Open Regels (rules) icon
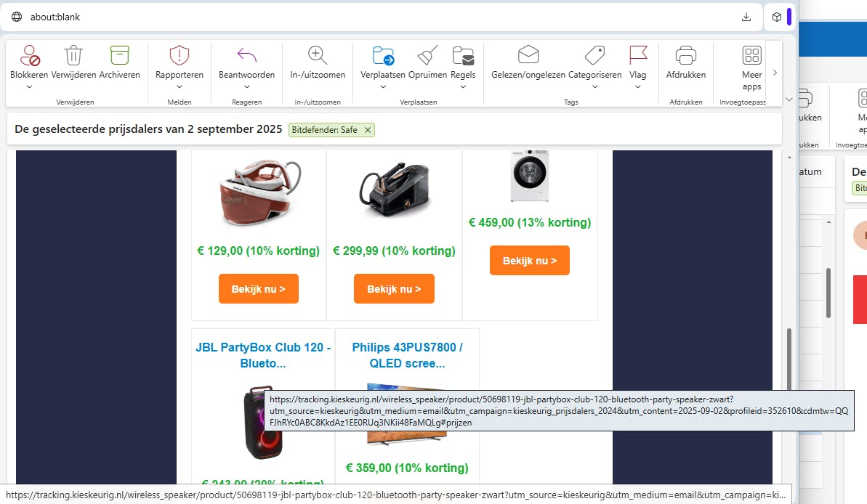Screen dimensions: 867x504 (x=463, y=55)
